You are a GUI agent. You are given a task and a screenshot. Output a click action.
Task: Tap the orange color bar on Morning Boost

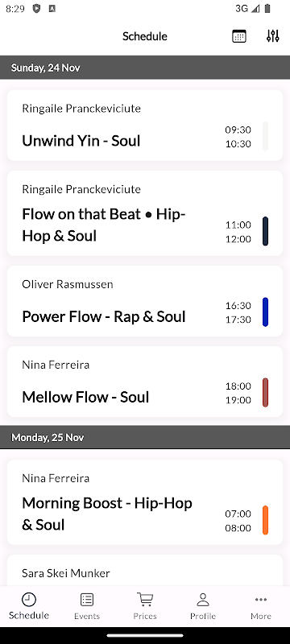[265, 520]
